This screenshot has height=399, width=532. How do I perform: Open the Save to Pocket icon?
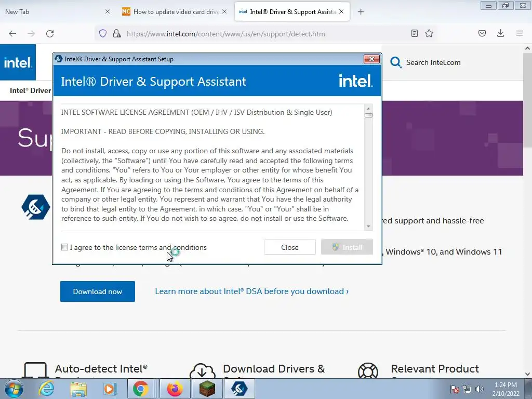pyautogui.click(x=482, y=33)
